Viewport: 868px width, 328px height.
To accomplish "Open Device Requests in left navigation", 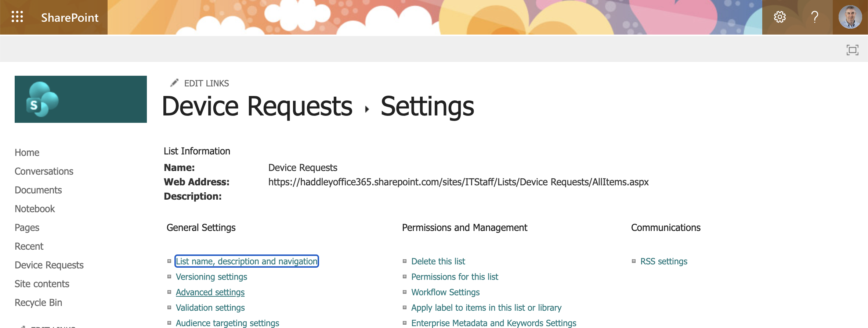I will (x=49, y=265).
